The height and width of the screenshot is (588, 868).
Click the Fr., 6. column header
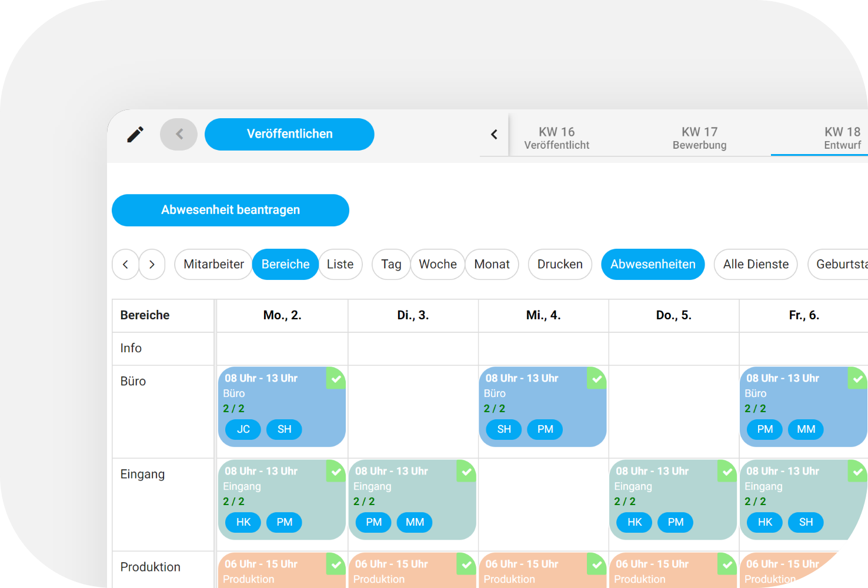[804, 315]
